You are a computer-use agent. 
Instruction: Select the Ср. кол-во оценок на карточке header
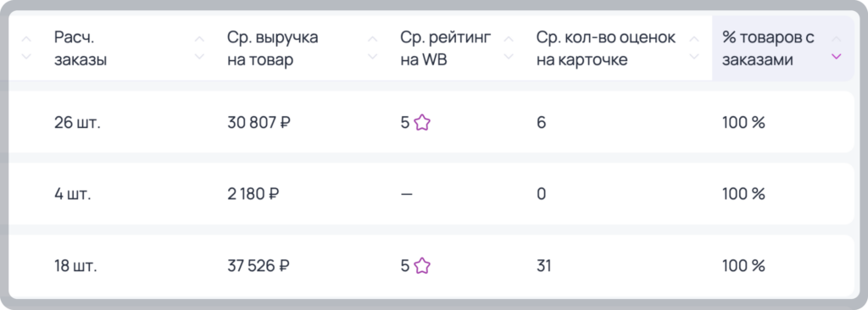point(606,49)
